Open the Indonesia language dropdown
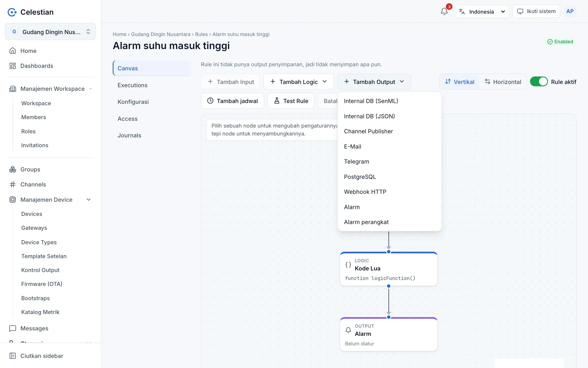This screenshot has height=368, width=588. tap(482, 11)
